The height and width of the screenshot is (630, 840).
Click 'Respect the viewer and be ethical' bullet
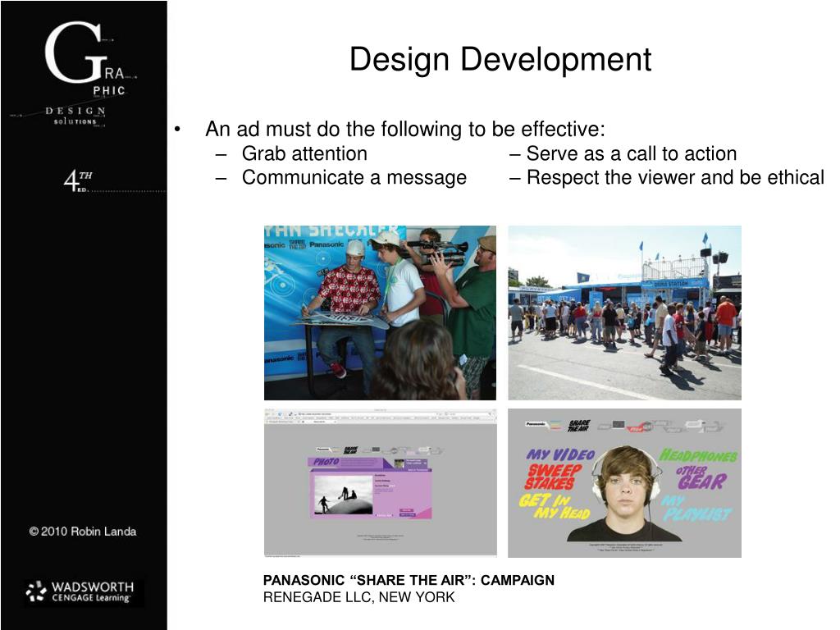(675, 177)
